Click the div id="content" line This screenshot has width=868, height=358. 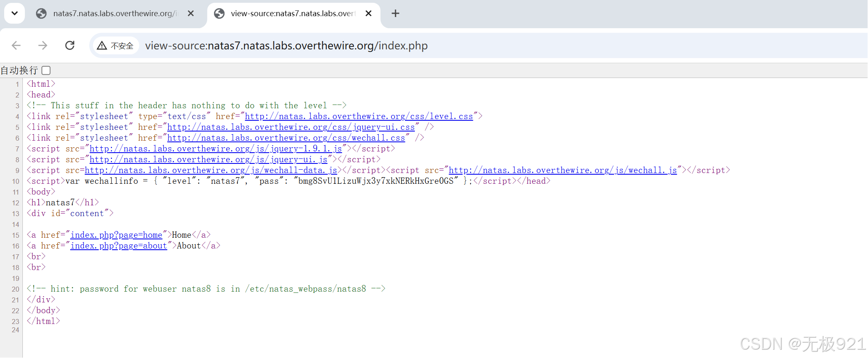(x=70, y=214)
